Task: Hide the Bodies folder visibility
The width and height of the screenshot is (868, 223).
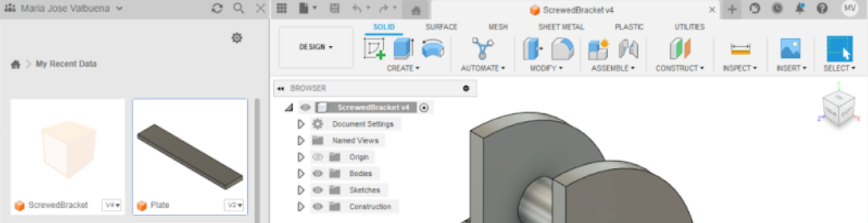Action: pyautogui.click(x=318, y=173)
